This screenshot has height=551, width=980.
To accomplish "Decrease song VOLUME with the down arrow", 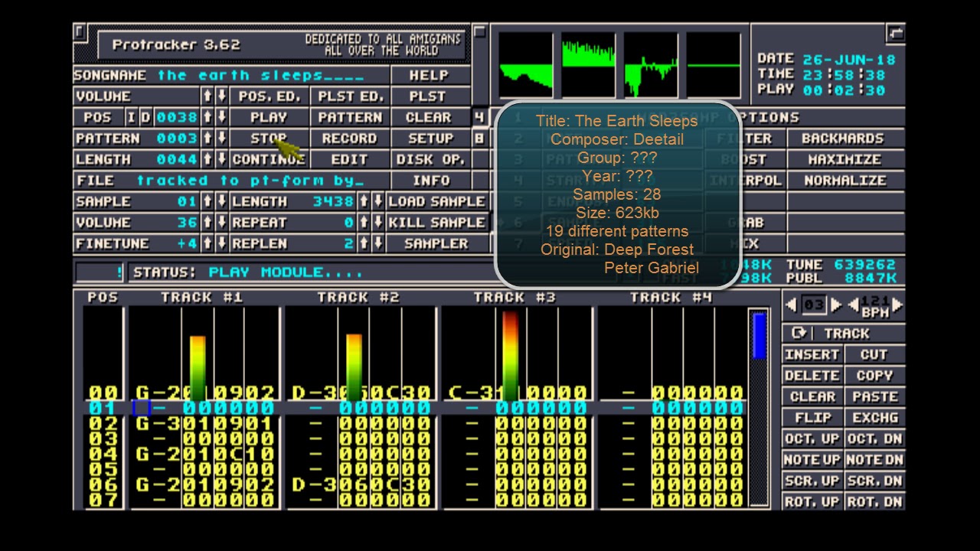I will [221, 96].
